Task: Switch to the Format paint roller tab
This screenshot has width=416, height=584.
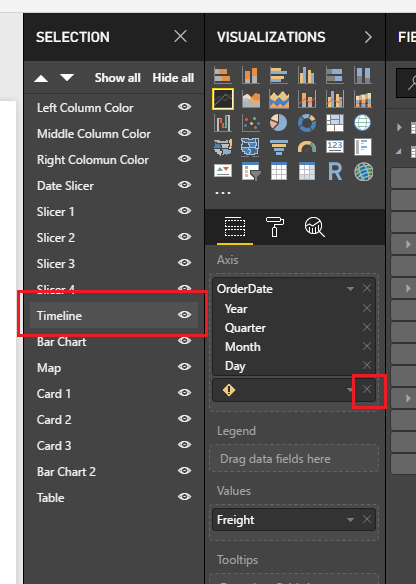Action: (274, 226)
